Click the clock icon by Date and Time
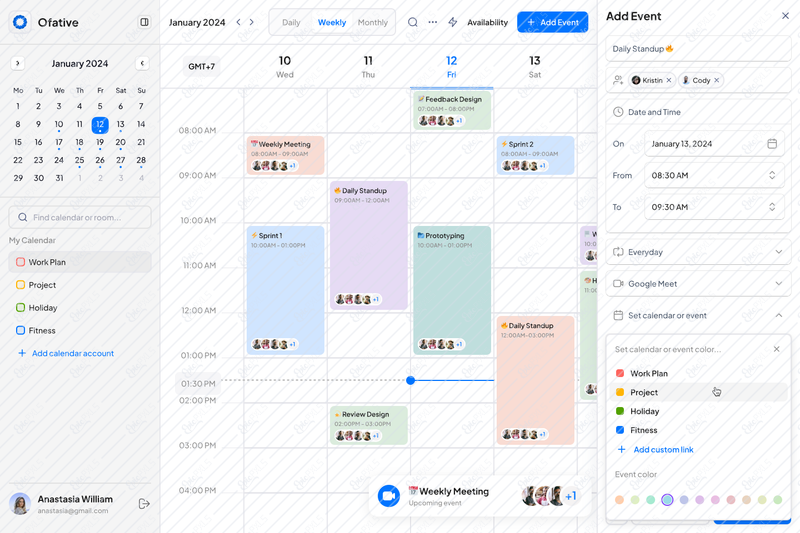The image size is (800, 533). point(618,112)
